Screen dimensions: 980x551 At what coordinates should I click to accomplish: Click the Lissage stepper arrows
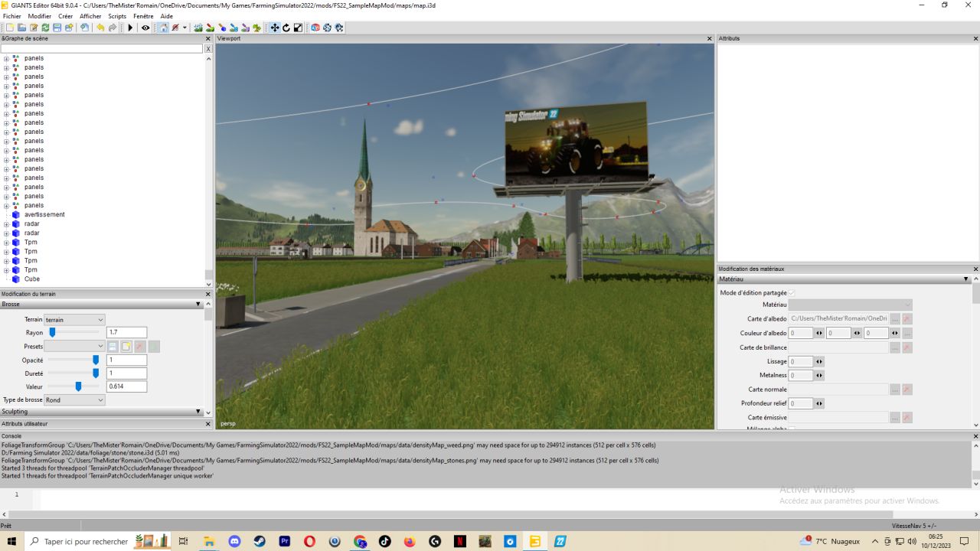(x=819, y=361)
